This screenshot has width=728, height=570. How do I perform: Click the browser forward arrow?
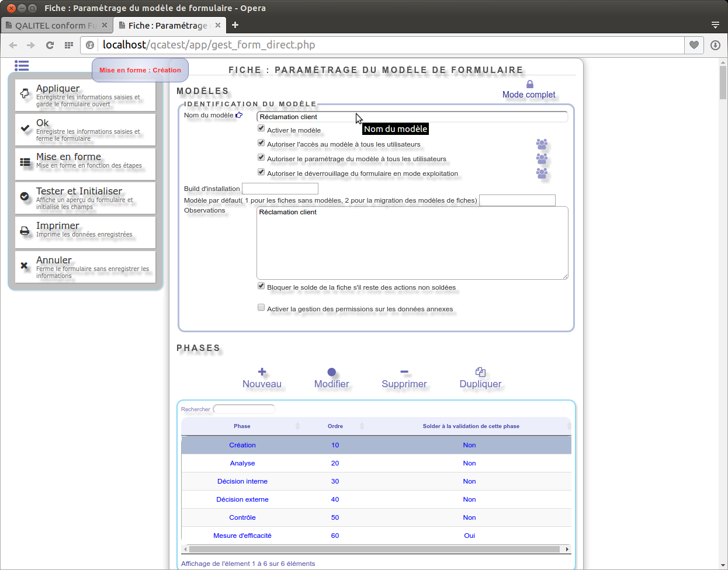31,45
